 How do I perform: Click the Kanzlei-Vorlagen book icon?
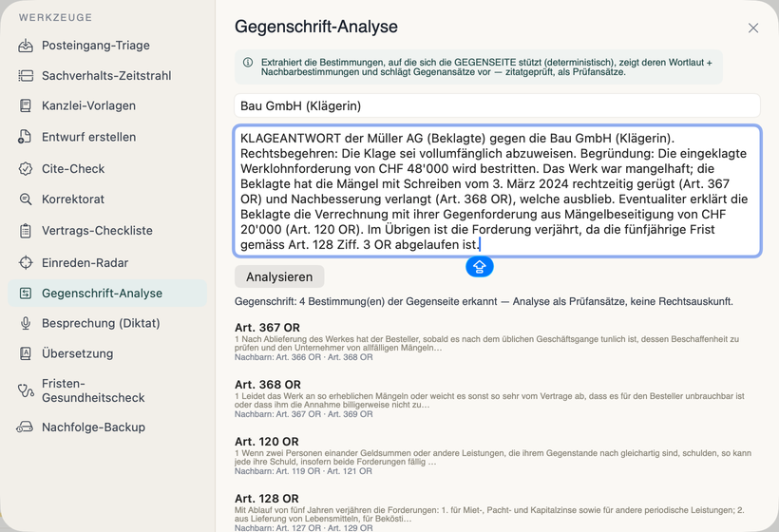(26, 105)
